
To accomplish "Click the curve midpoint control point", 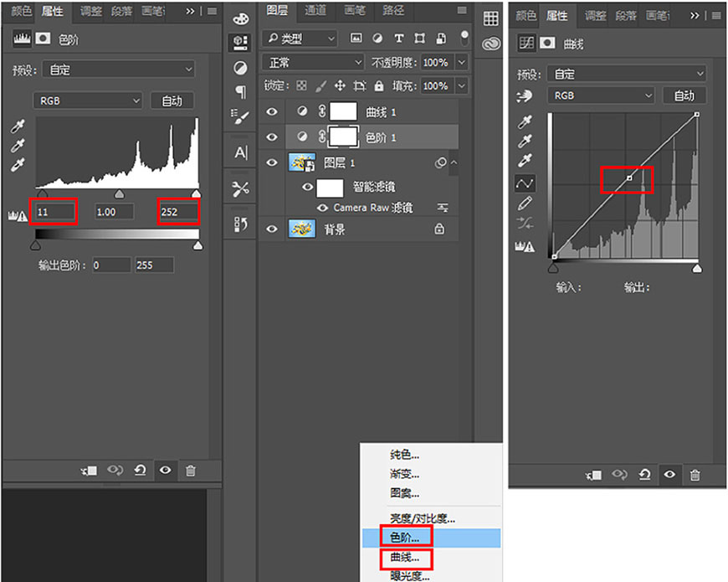I will (629, 178).
